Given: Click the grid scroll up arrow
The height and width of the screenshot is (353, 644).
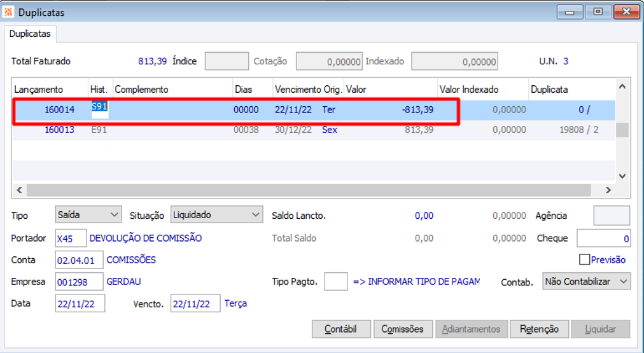Looking at the screenshot, I should [622, 87].
